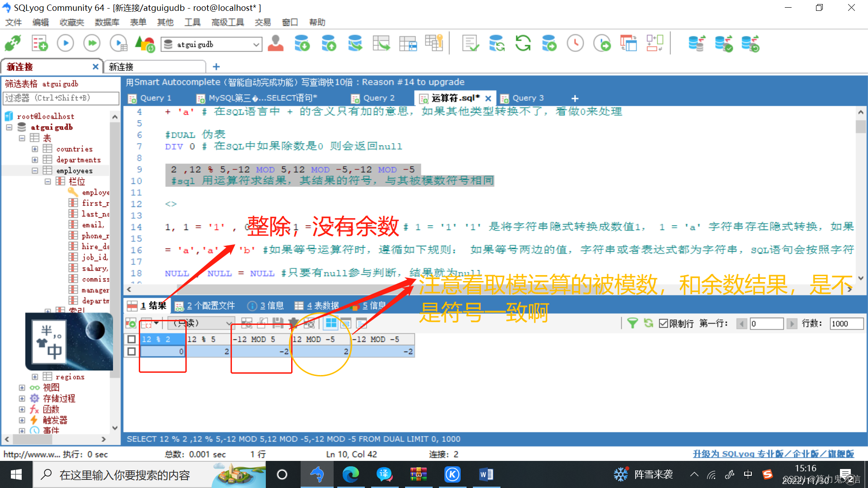This screenshot has width=868, height=488.
Task: Expand the countries table node
Action: tap(35, 149)
